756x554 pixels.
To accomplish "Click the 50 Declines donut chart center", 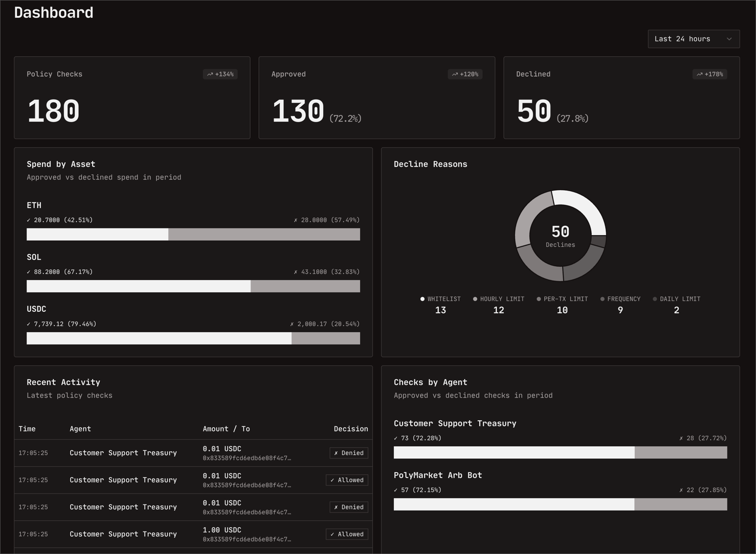I will click(x=560, y=237).
